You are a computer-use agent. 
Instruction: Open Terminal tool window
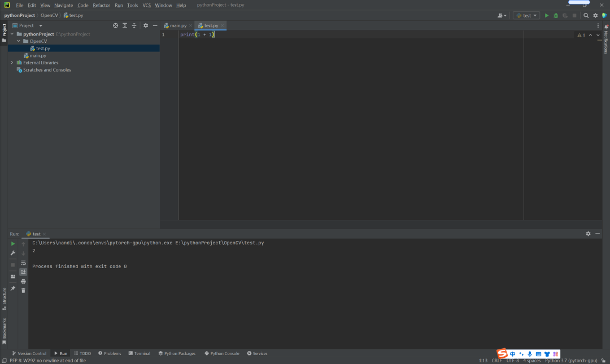140,353
